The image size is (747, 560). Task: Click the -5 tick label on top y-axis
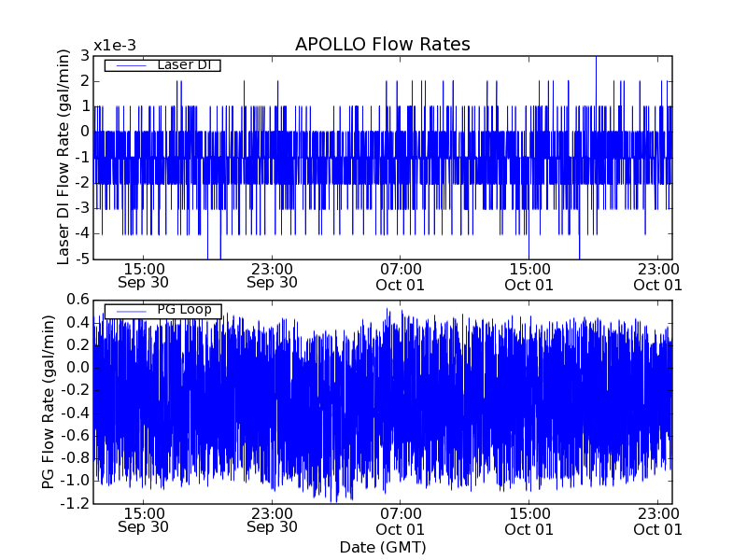pos(81,259)
